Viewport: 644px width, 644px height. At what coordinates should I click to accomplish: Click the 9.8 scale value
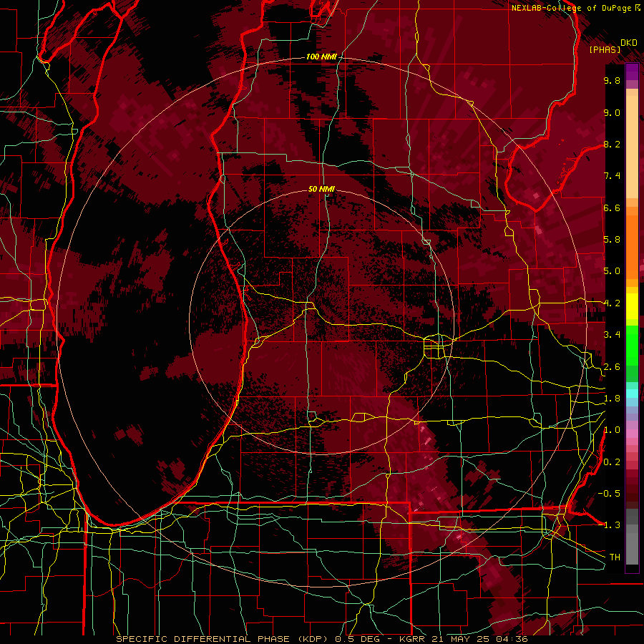pyautogui.click(x=612, y=80)
